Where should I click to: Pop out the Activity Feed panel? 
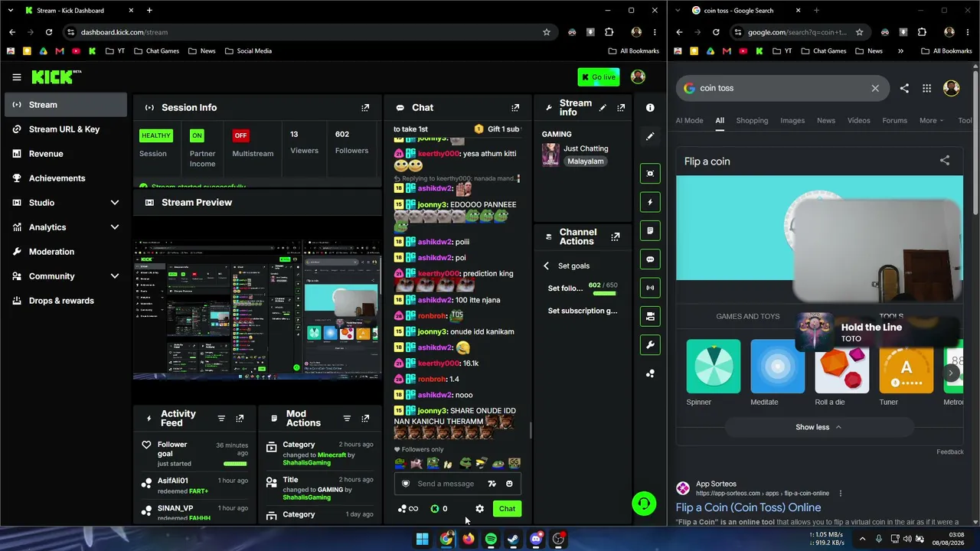pyautogui.click(x=240, y=419)
